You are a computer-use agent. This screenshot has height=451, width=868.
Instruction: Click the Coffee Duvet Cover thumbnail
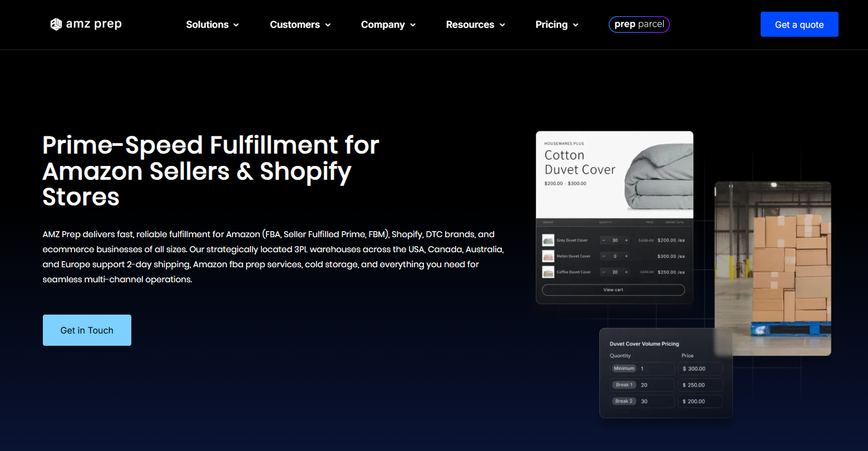pos(548,272)
